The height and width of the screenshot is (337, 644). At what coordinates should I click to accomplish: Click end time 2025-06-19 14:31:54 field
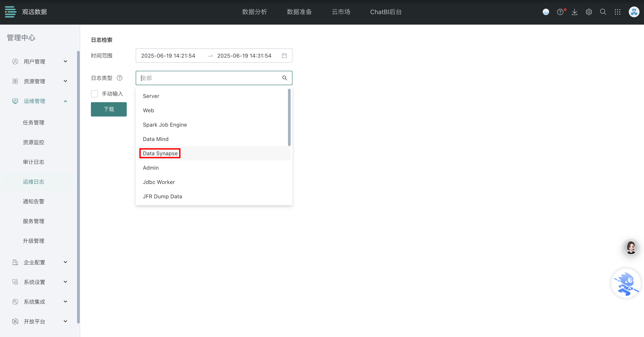click(x=244, y=56)
